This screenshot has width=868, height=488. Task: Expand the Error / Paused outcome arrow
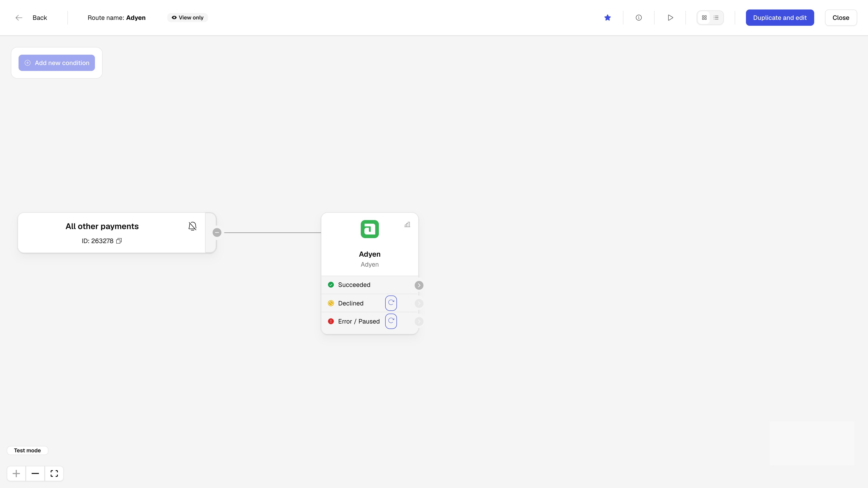point(419,322)
